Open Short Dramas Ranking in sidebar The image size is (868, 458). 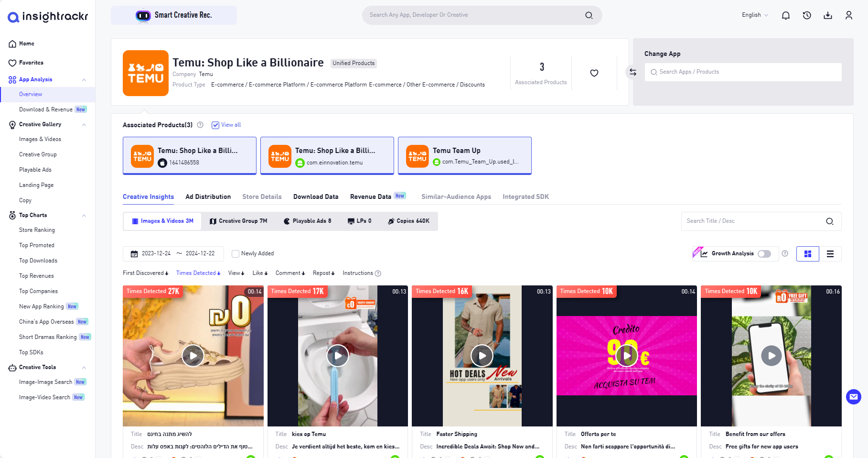pyautogui.click(x=48, y=337)
